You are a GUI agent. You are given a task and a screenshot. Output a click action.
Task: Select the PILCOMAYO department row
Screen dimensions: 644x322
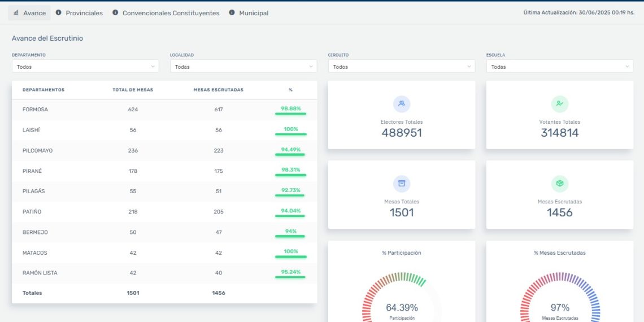[37, 151]
